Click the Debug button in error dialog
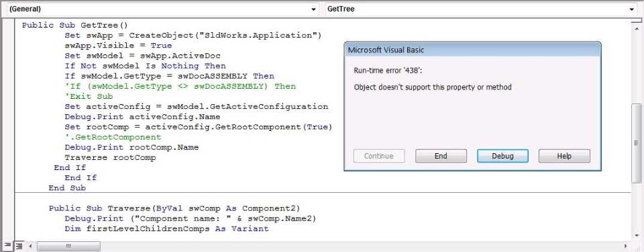Viewport: 644px width, 252px height. pyautogui.click(x=502, y=156)
